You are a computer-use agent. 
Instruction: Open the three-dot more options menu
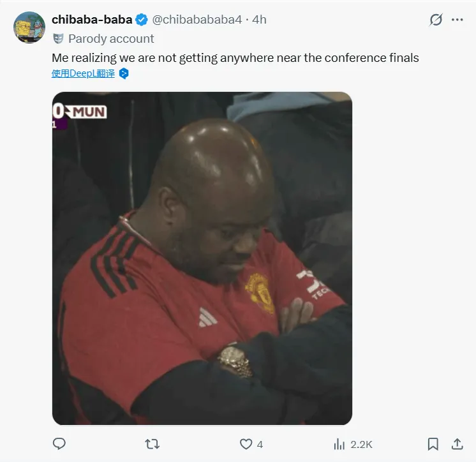coord(457,20)
